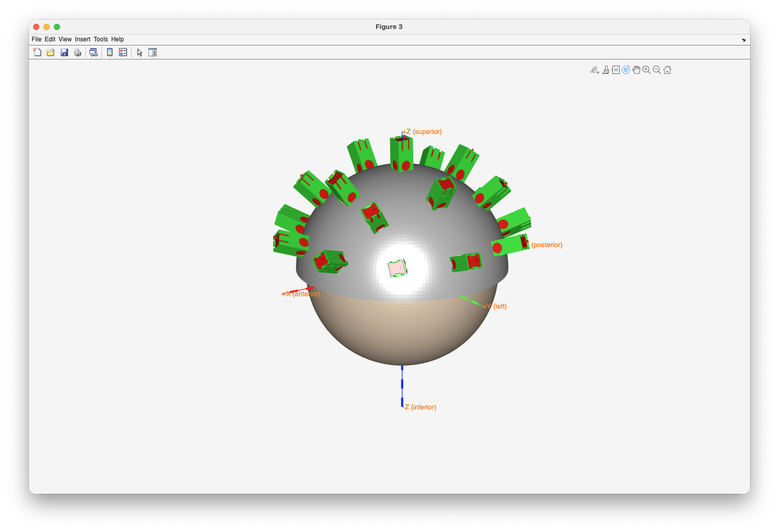Toggle the Edit Plot arrow tool
Image resolution: width=779 pixels, height=532 pixels.
point(140,52)
